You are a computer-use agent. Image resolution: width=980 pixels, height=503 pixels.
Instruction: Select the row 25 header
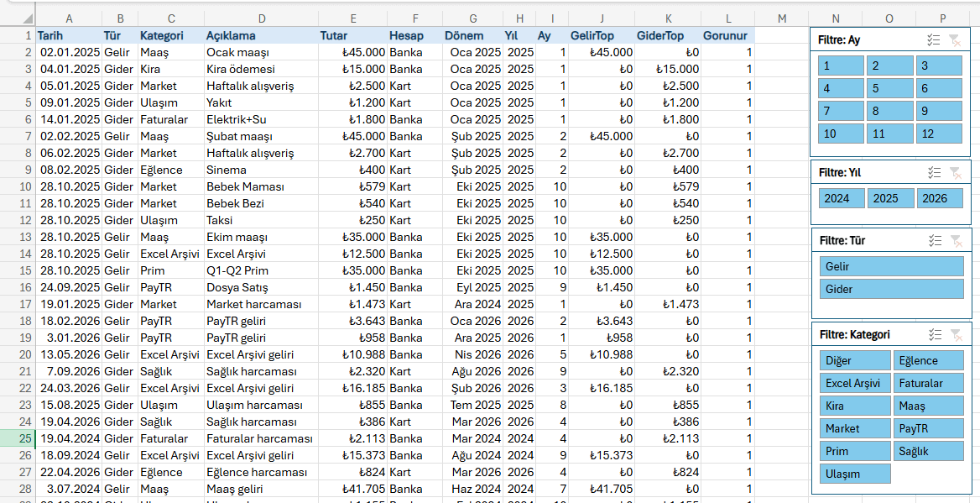(x=18, y=438)
